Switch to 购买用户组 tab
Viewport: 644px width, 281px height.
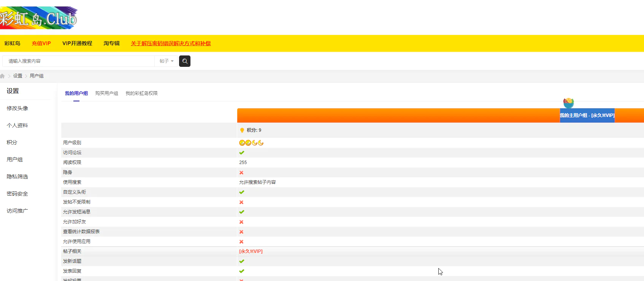(x=107, y=93)
